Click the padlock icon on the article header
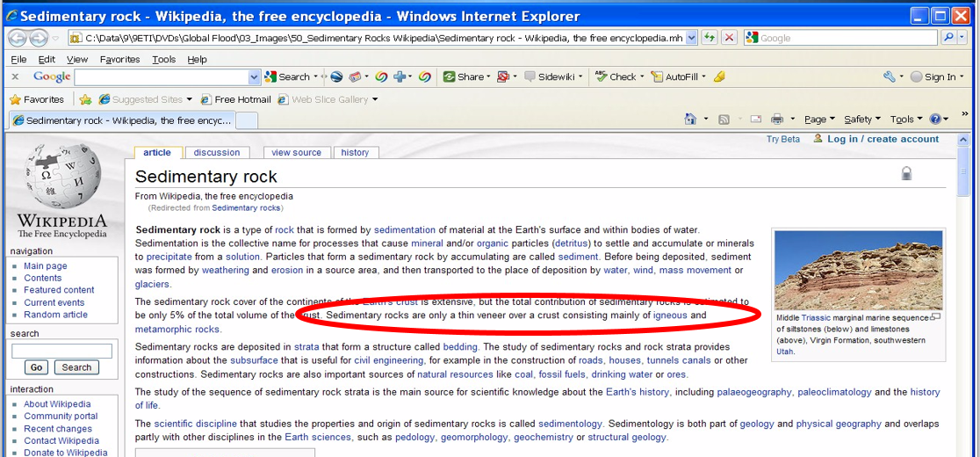980x457 pixels. tap(907, 173)
